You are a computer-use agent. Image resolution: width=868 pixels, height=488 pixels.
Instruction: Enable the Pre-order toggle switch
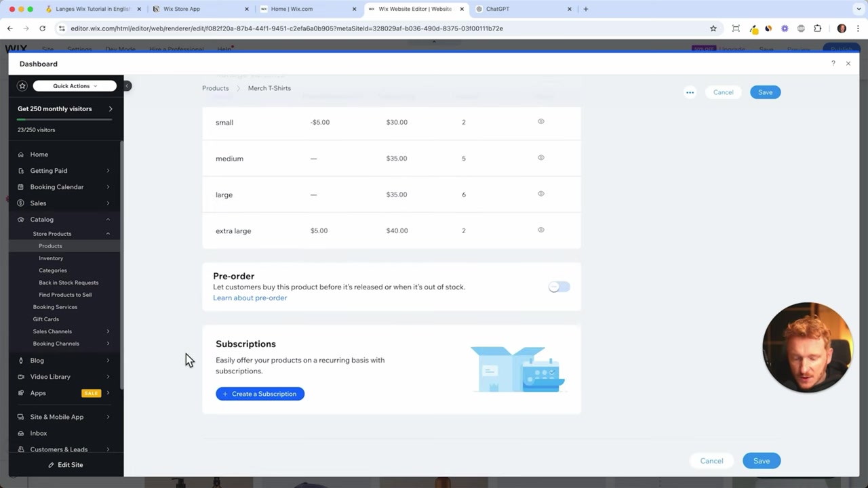[559, 287]
